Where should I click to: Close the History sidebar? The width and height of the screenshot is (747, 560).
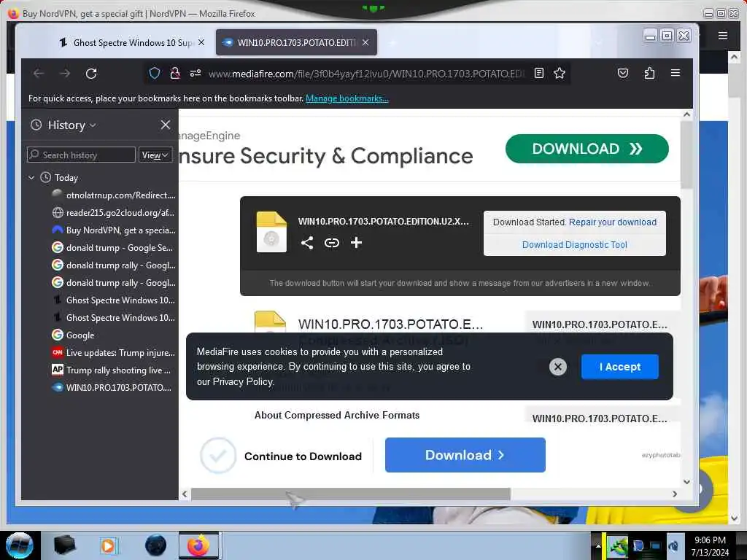166,125
